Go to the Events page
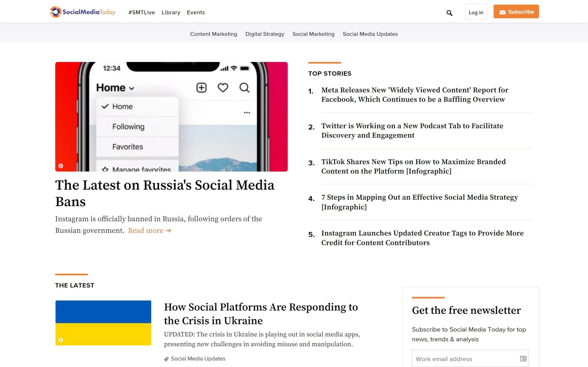Screen dimensions: 588x367 [x=196, y=12]
